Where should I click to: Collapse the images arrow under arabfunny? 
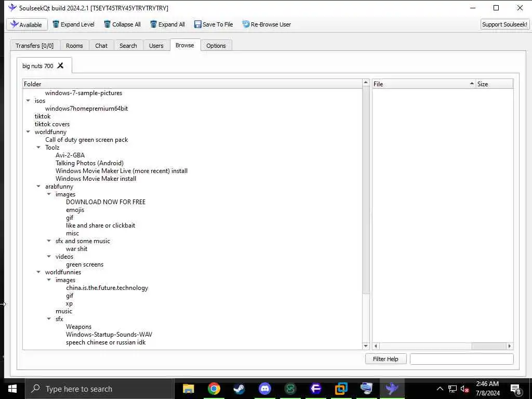tap(49, 194)
